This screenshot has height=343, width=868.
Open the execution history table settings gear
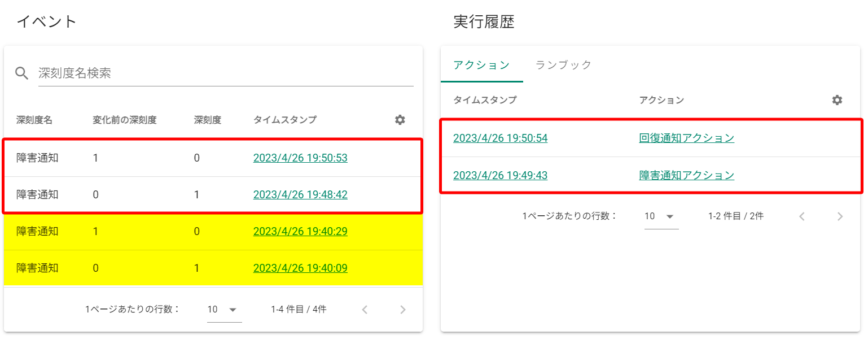pos(838,100)
